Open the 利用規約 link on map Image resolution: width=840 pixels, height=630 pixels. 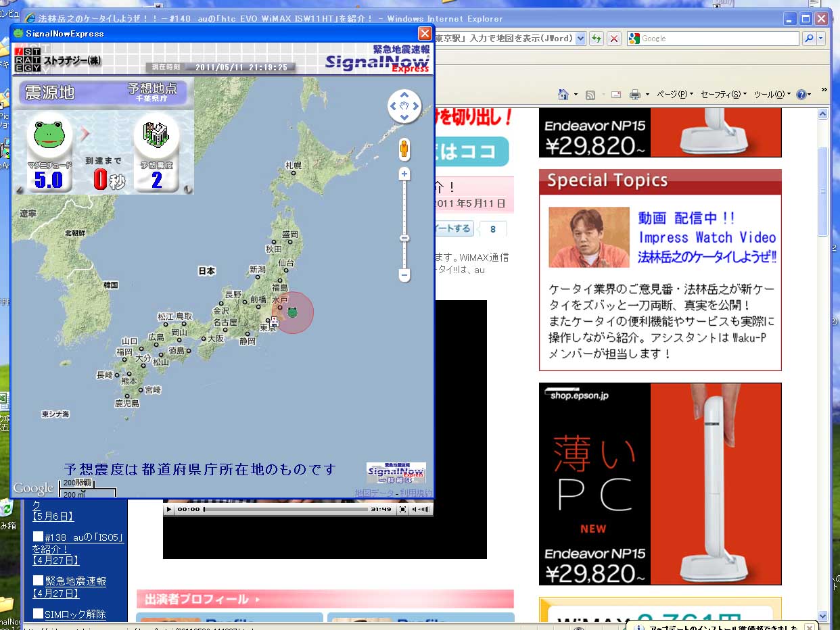coord(416,493)
